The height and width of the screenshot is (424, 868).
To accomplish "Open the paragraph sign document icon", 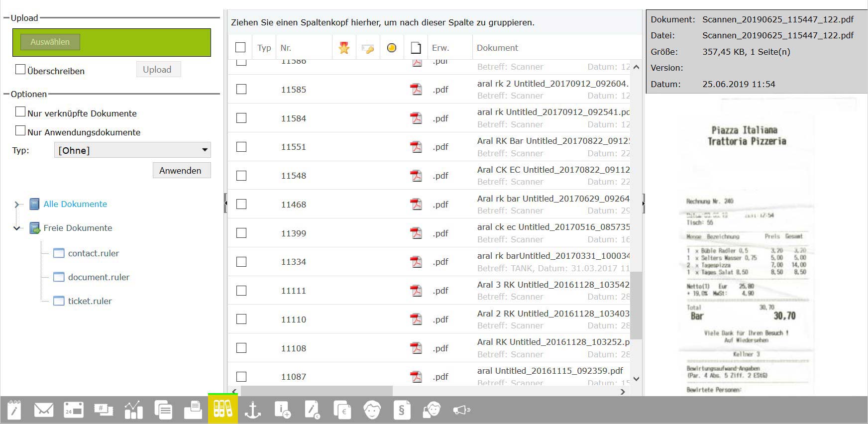I will click(x=402, y=410).
